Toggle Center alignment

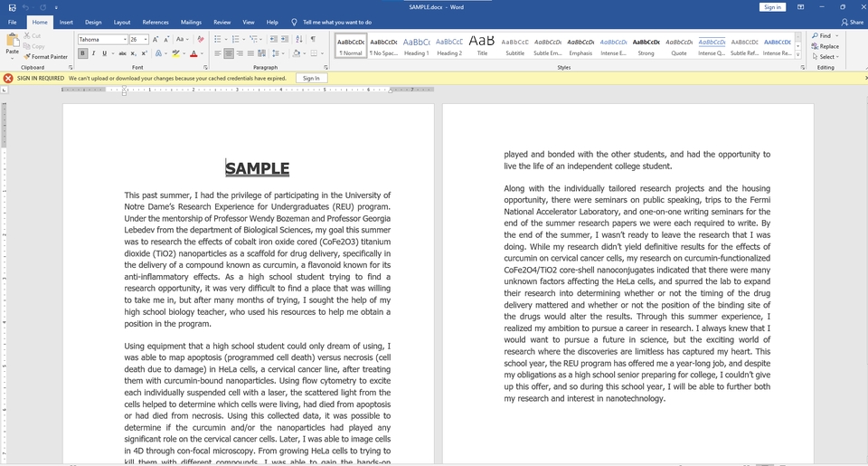(229, 53)
